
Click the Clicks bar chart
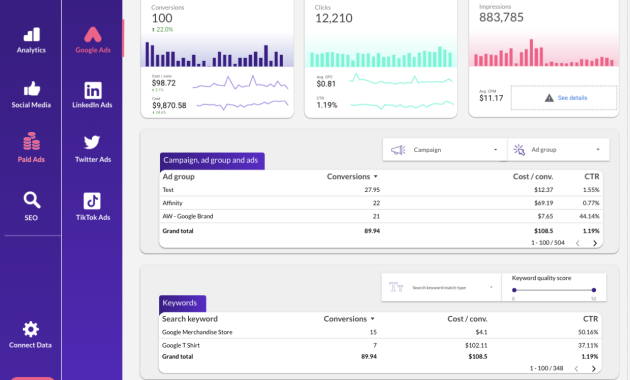[380, 56]
